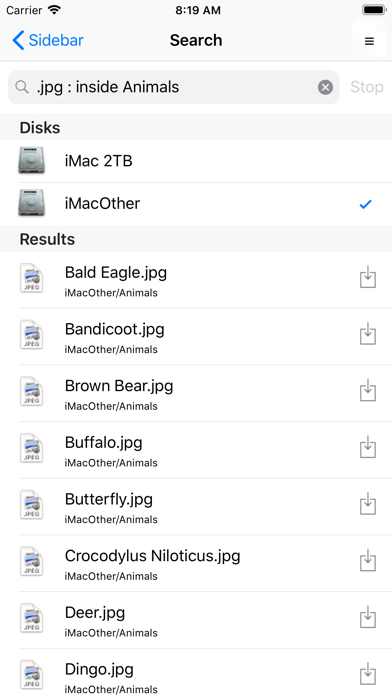392x696 pixels.
Task: Select the iMac 2TB disk
Action: (x=196, y=161)
